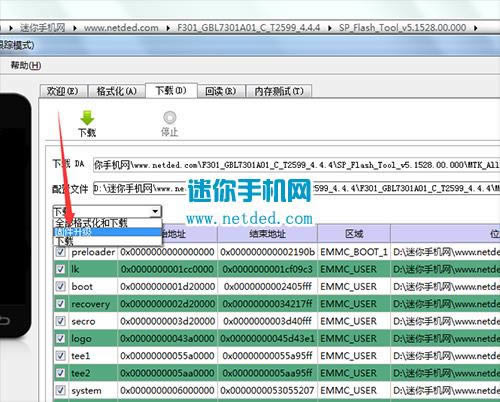The image size is (500, 402).
Task: Click begin address 0x00000000043a0000 of logo
Action: point(167,339)
